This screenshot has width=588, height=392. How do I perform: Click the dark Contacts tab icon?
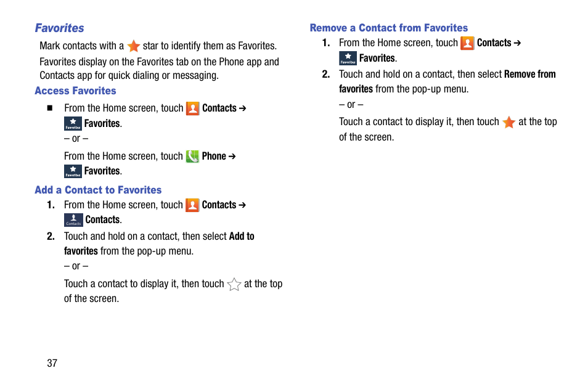tap(73, 220)
